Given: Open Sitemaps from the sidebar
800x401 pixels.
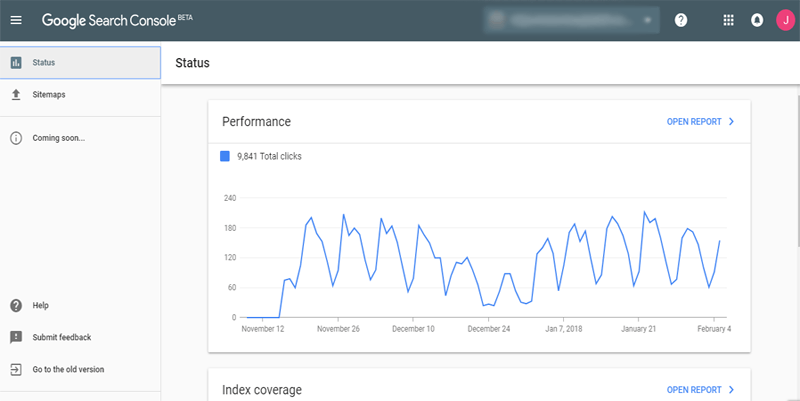Looking at the screenshot, I should pyautogui.click(x=80, y=94).
